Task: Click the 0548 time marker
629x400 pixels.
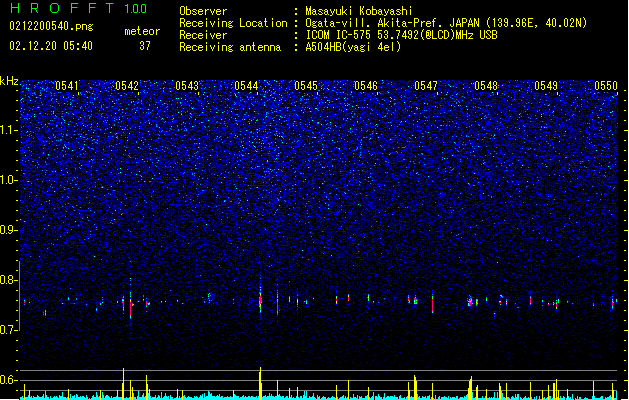Action: click(486, 86)
